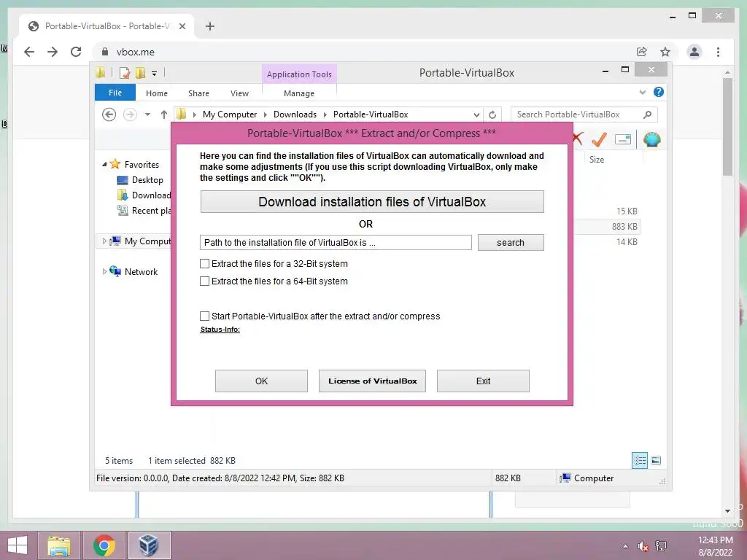The width and height of the screenshot is (747, 560).
Task: Enable extract files for 32-Bit system
Action: point(204,264)
